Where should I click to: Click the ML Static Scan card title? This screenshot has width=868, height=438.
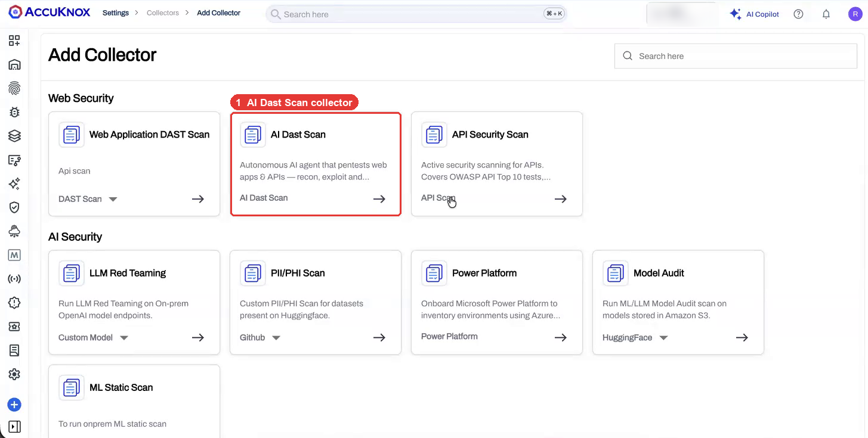click(x=121, y=387)
